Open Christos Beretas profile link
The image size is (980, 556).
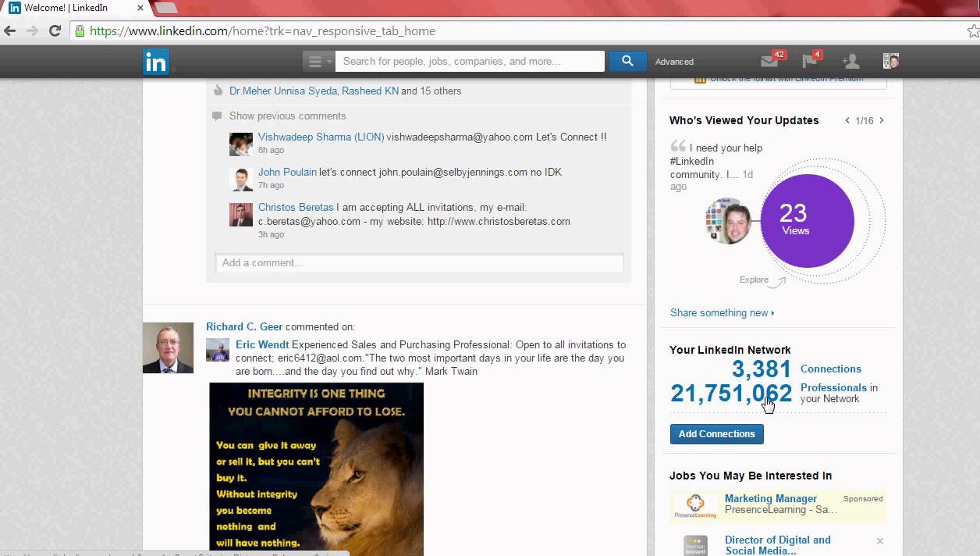pyautogui.click(x=296, y=207)
